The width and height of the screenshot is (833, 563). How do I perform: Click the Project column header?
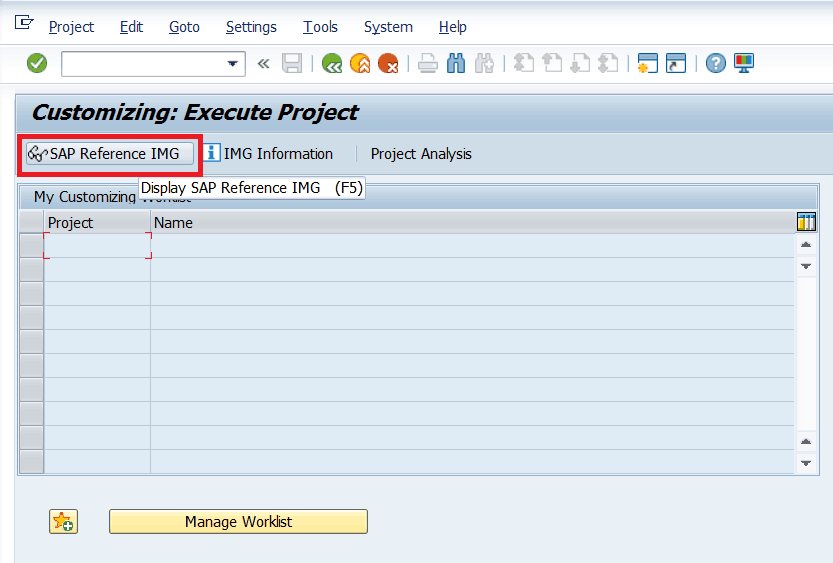(x=97, y=223)
